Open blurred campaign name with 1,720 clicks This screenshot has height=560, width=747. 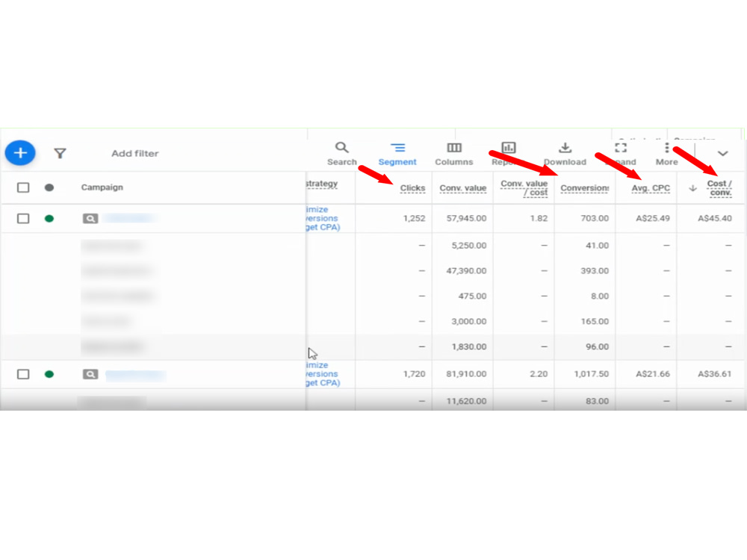coord(136,376)
